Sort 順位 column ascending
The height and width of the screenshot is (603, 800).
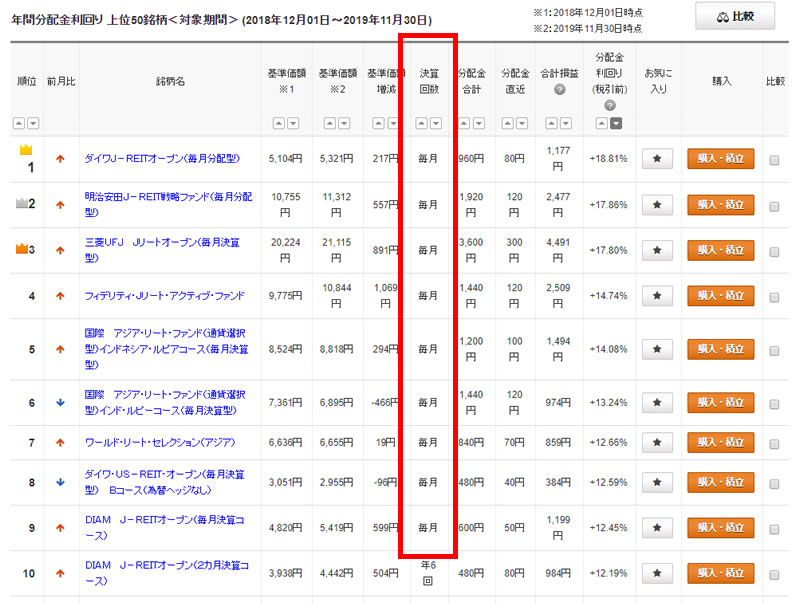[19, 123]
